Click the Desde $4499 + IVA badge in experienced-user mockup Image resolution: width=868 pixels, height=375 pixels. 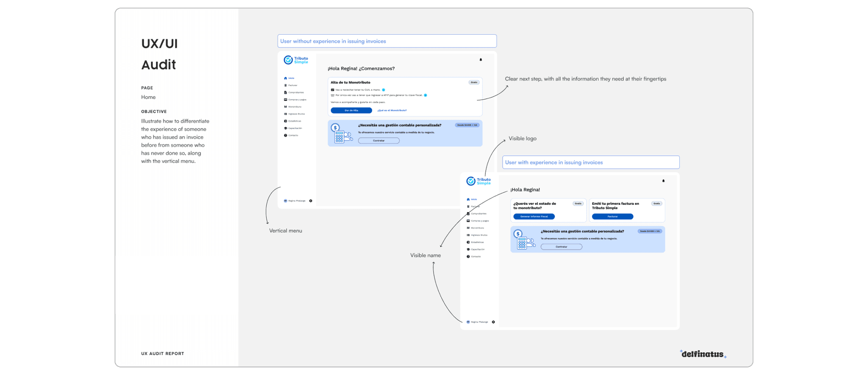tap(650, 231)
